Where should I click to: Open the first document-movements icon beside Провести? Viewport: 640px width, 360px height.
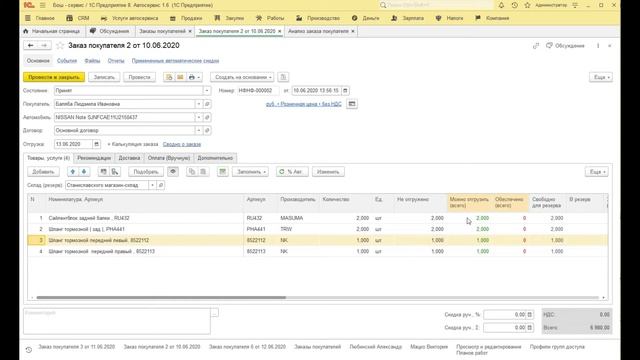tap(169, 77)
